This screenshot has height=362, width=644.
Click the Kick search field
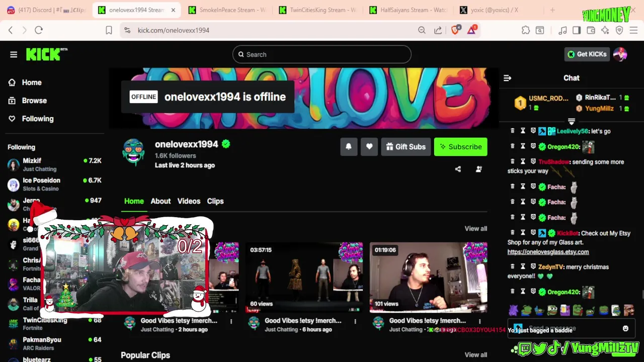tap(322, 54)
